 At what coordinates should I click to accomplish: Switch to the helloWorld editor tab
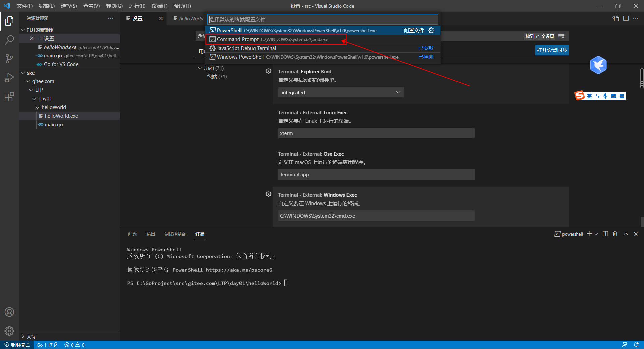[189, 19]
